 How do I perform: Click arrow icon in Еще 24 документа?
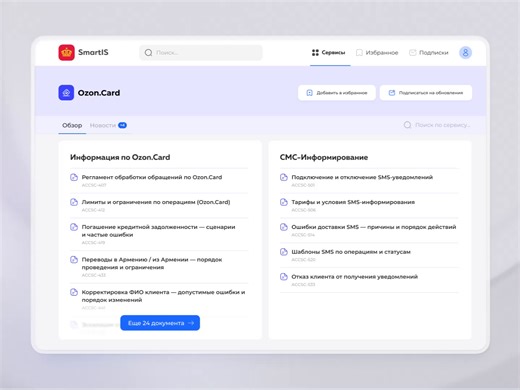click(191, 323)
